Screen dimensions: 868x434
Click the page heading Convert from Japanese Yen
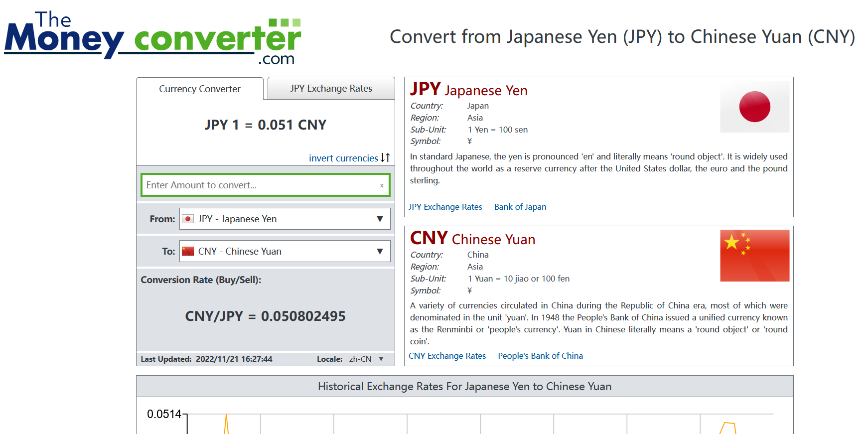622,36
